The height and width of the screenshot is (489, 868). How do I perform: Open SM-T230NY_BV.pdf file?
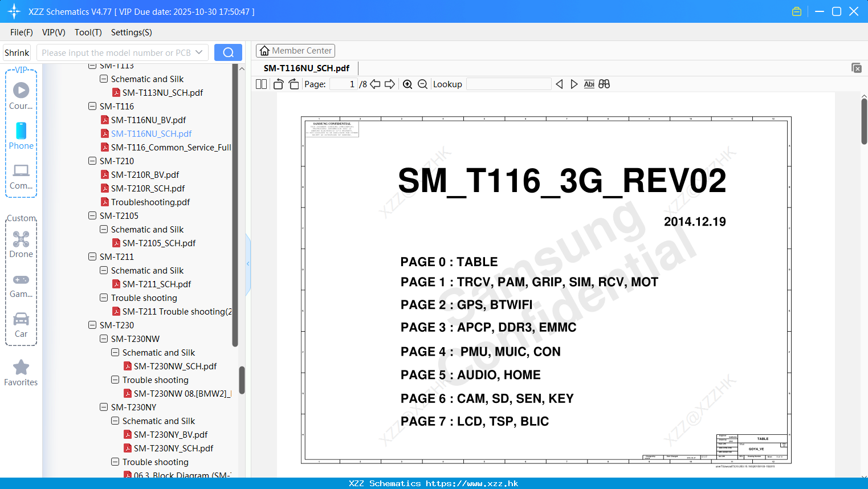[x=170, y=434]
